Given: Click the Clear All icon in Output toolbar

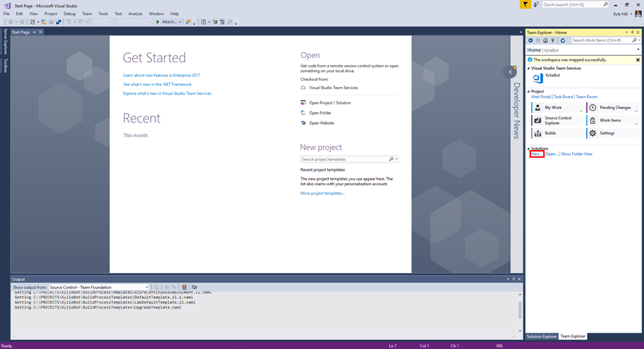Looking at the screenshot, I should click(x=184, y=287).
